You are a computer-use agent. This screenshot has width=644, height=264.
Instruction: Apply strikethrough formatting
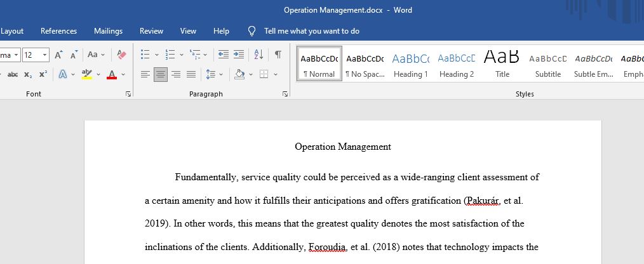[x=13, y=74]
